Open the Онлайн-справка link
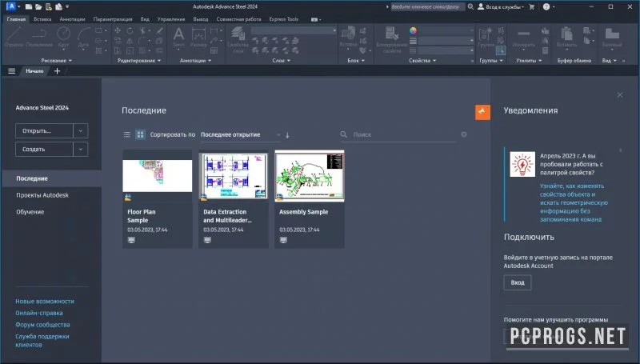This screenshot has height=364, width=640. [x=39, y=313]
